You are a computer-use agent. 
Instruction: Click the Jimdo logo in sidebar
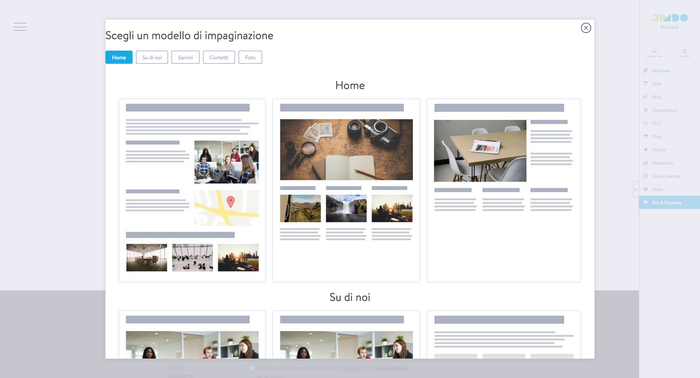click(670, 18)
